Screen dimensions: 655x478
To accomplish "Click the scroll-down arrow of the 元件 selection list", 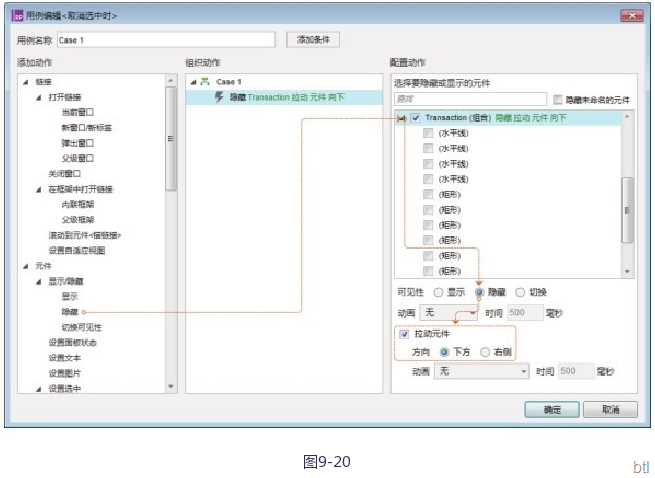I will click(627, 272).
